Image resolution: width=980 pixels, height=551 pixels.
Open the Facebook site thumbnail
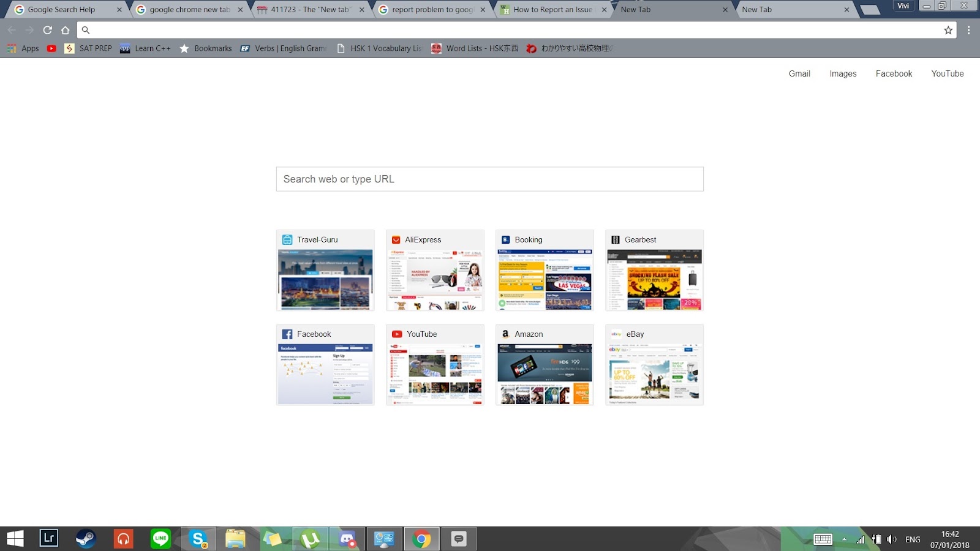coord(325,365)
